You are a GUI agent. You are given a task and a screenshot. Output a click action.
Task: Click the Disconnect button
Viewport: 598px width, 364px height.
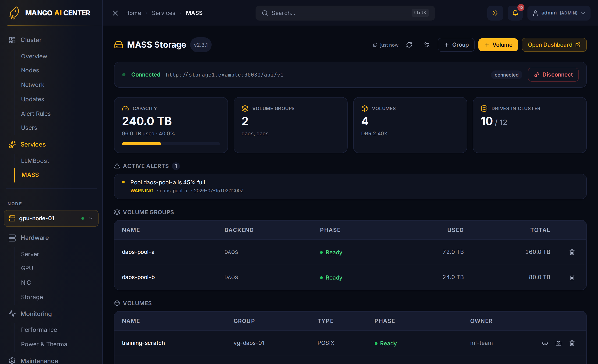(x=553, y=75)
